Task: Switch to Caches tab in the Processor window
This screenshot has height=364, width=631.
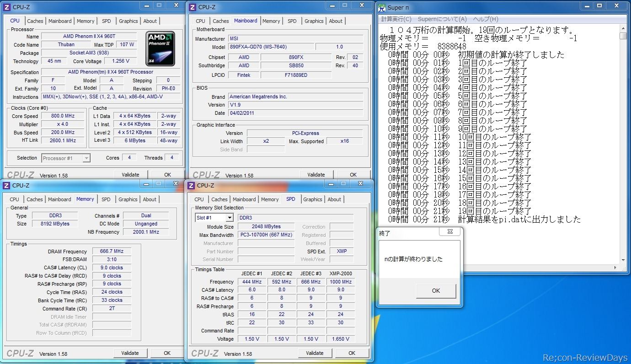Action: click(35, 21)
